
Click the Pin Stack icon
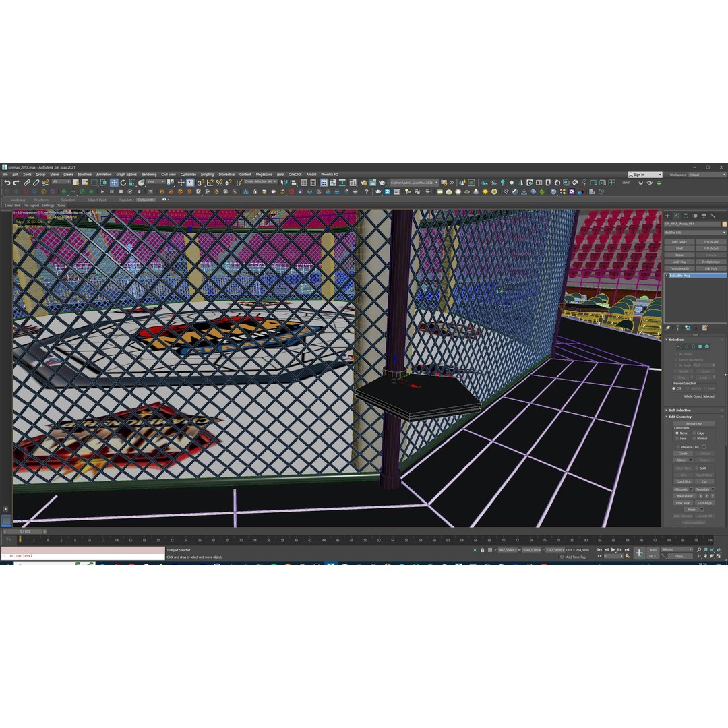coord(668,328)
